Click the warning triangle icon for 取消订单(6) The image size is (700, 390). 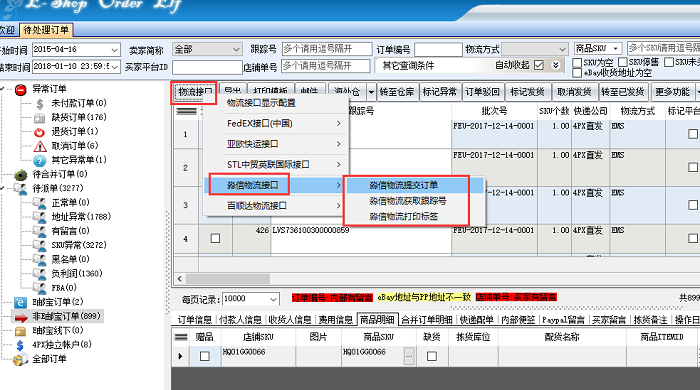point(40,146)
